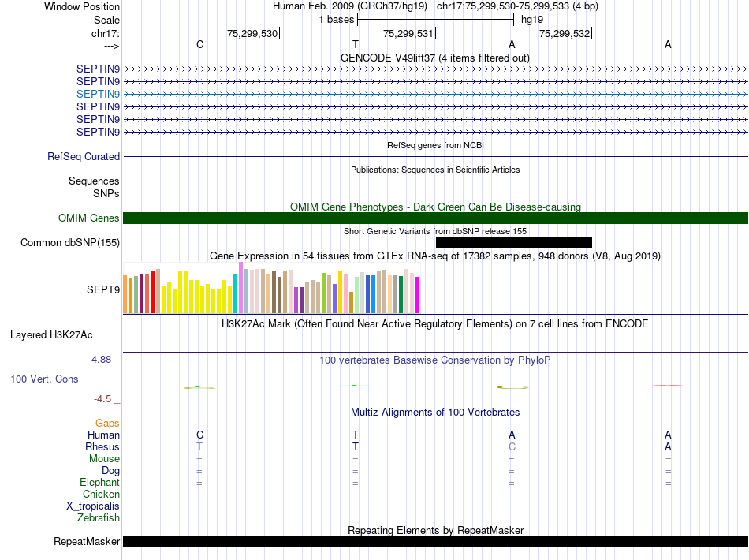Select the light blue SEPTIN9 transcript label
The image size is (749, 560).
(x=98, y=94)
